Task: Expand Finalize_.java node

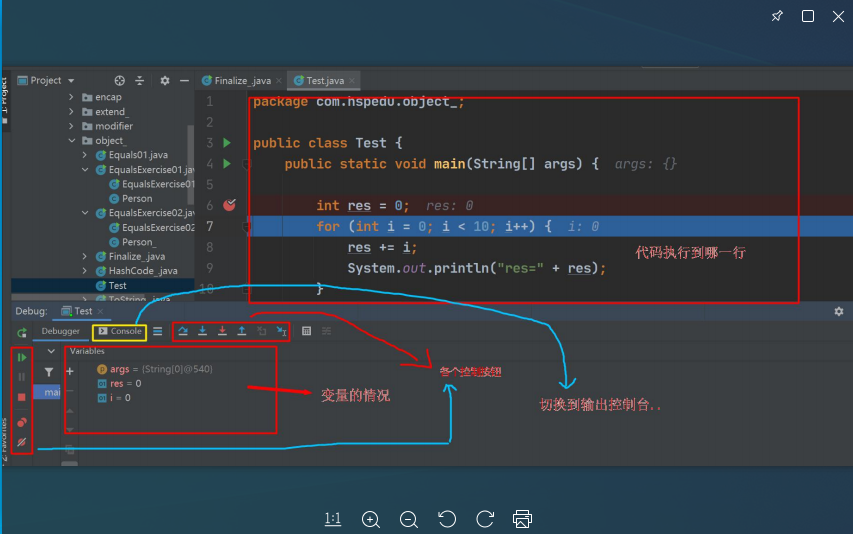Action: [85, 256]
